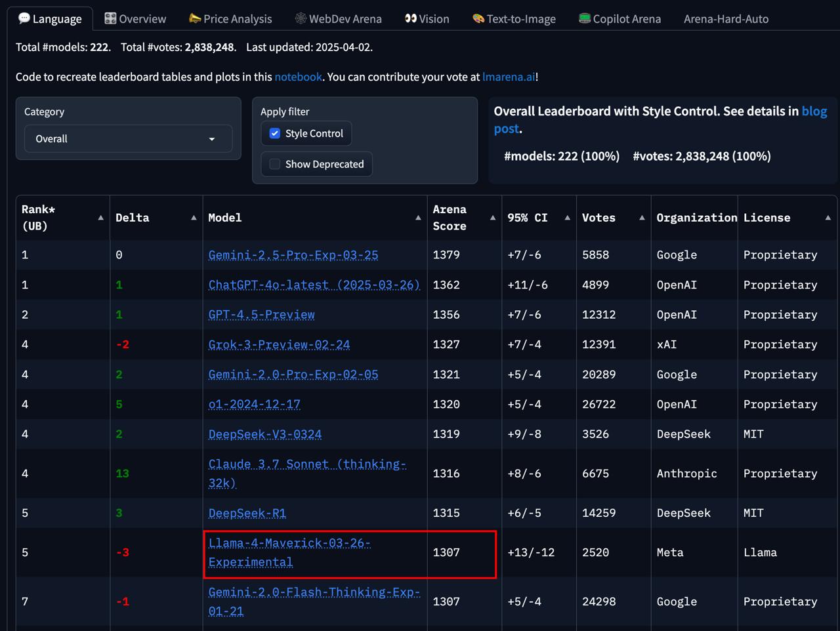
Task: Click the +13/-12 confidence interval cell
Action: pyautogui.click(x=539, y=552)
